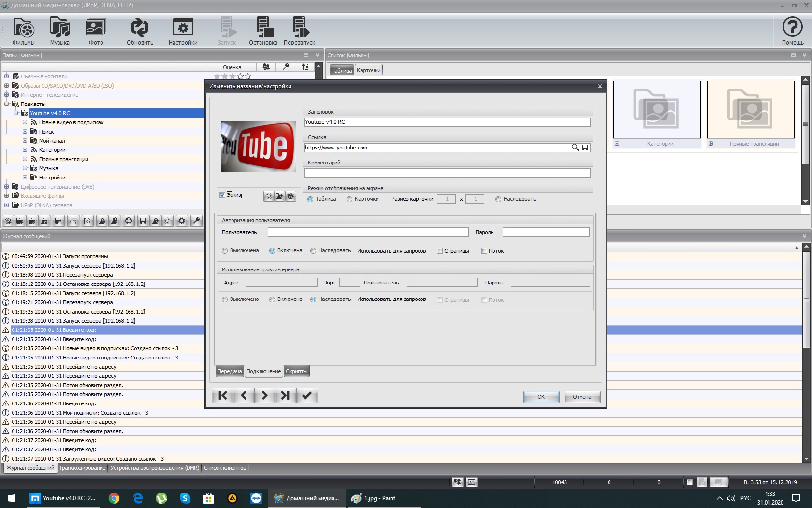Collapse the Youtube v4.0 RC tree node
Viewport: 812px width, 508px height.
pyautogui.click(x=15, y=113)
